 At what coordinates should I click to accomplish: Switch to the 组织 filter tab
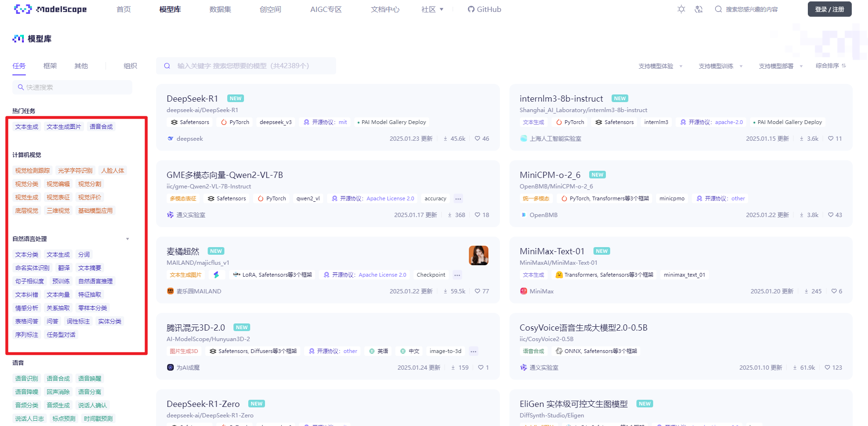click(130, 66)
